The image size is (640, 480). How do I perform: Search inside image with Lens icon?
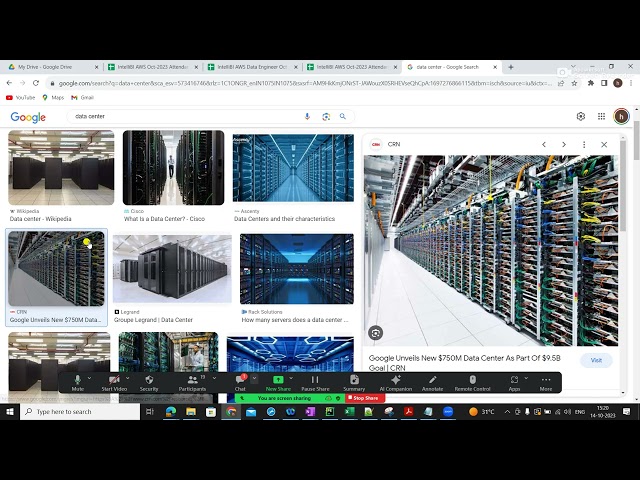(376, 333)
